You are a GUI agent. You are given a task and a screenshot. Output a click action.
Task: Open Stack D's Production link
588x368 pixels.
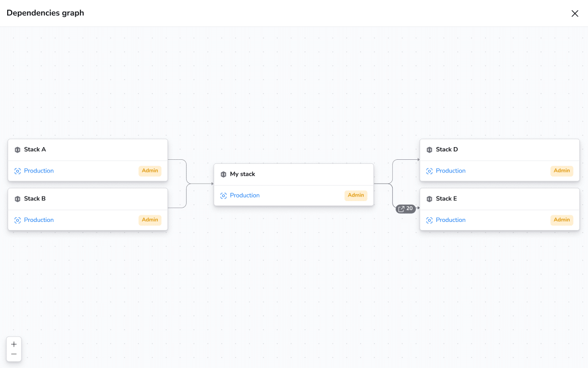coord(451,171)
